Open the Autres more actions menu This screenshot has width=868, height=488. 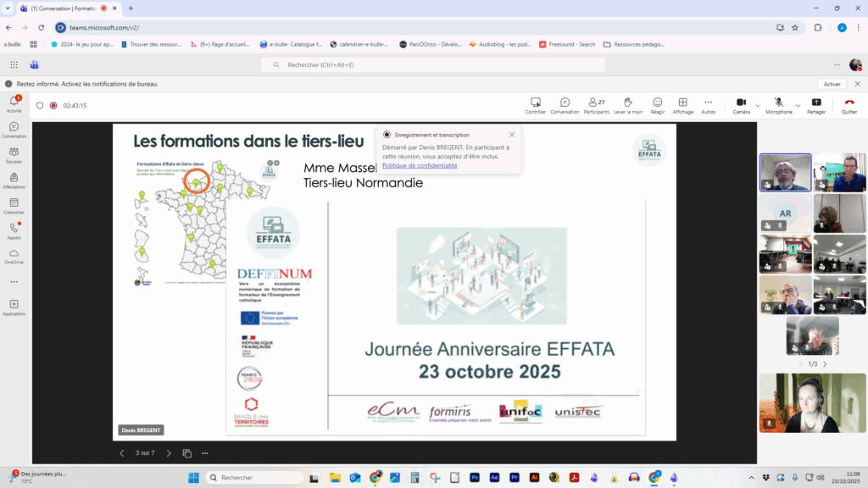click(x=708, y=105)
